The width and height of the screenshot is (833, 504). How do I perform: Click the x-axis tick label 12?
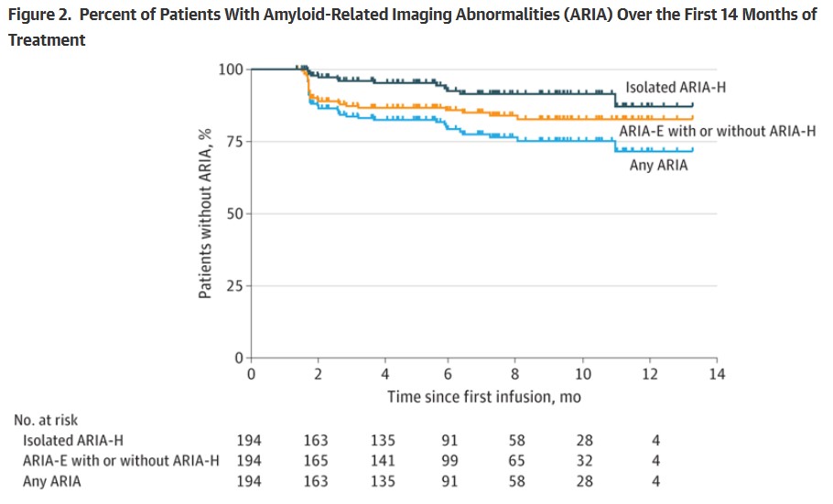[x=651, y=375]
